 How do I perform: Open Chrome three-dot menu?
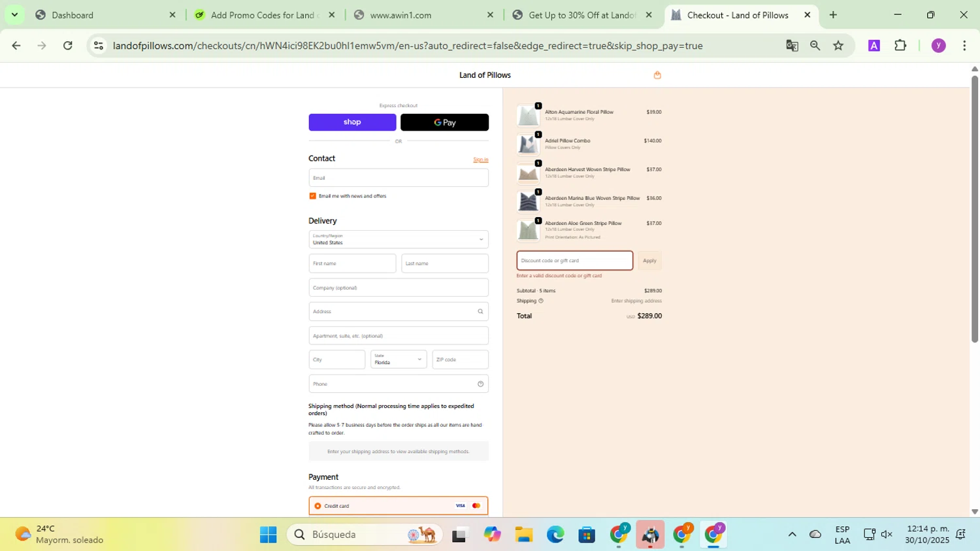point(964,46)
